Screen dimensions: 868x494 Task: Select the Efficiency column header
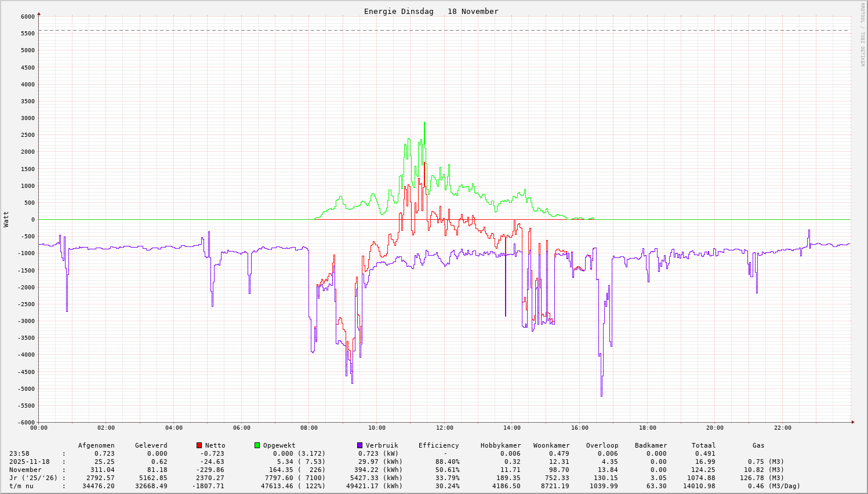click(438, 446)
